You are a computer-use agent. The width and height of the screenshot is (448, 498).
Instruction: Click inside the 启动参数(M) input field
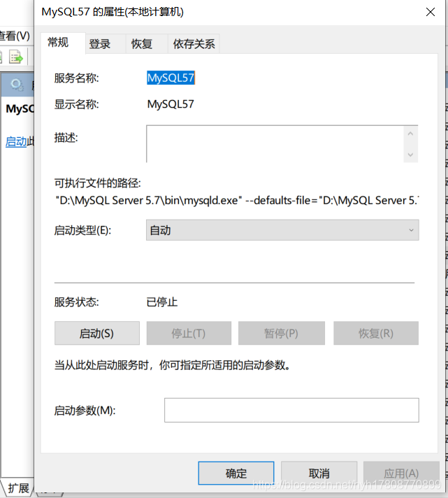(x=291, y=410)
